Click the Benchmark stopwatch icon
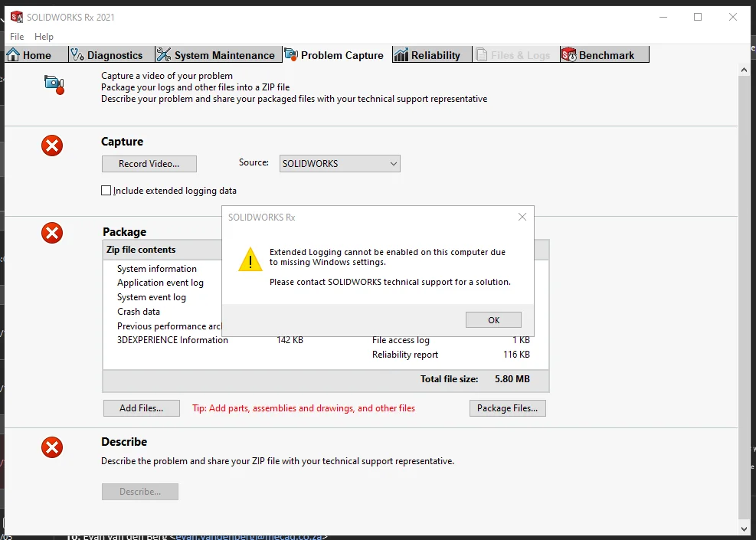The height and width of the screenshot is (540, 756). [x=569, y=54]
